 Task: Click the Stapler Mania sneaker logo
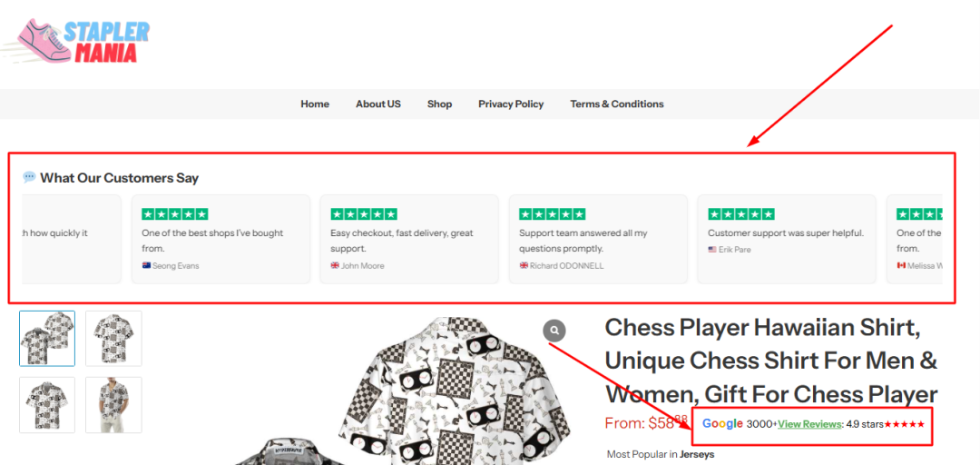[x=82, y=42]
